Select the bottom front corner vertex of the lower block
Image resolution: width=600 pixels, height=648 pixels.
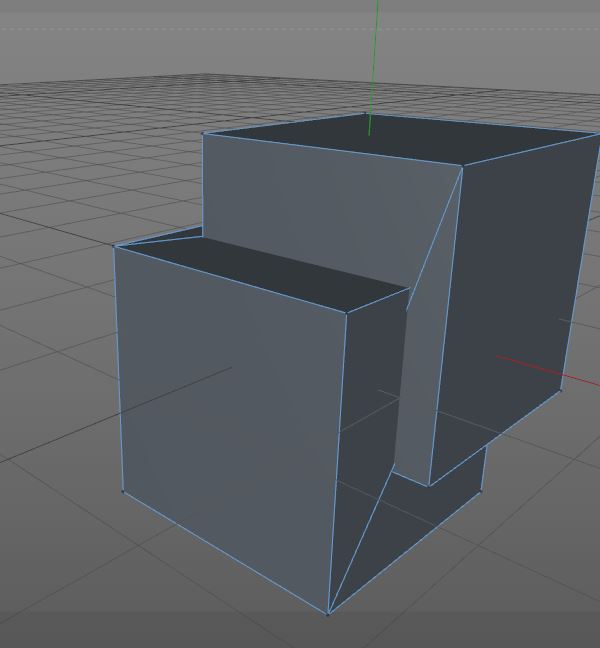pyautogui.click(x=328, y=613)
